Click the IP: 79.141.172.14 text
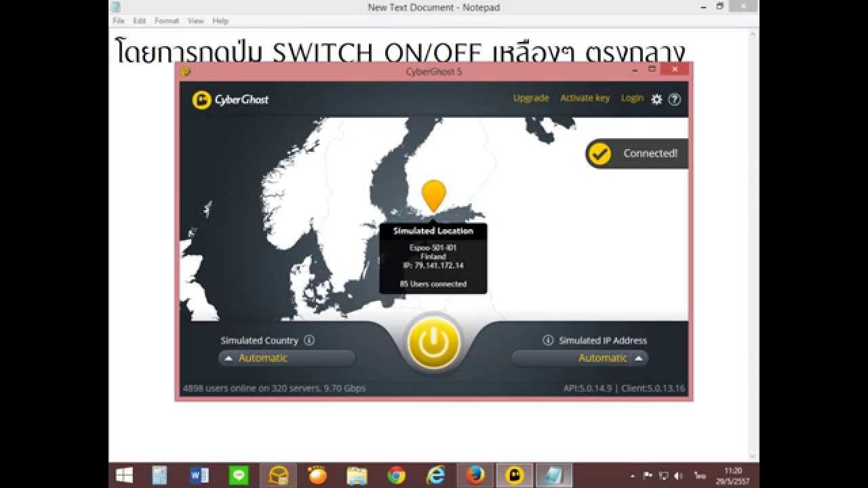Image resolution: width=868 pixels, height=488 pixels. (x=433, y=266)
